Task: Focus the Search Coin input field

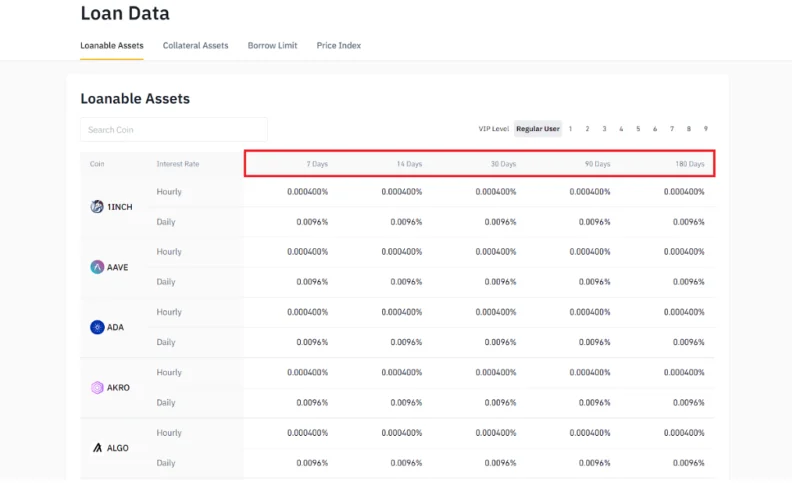Action: tap(174, 130)
